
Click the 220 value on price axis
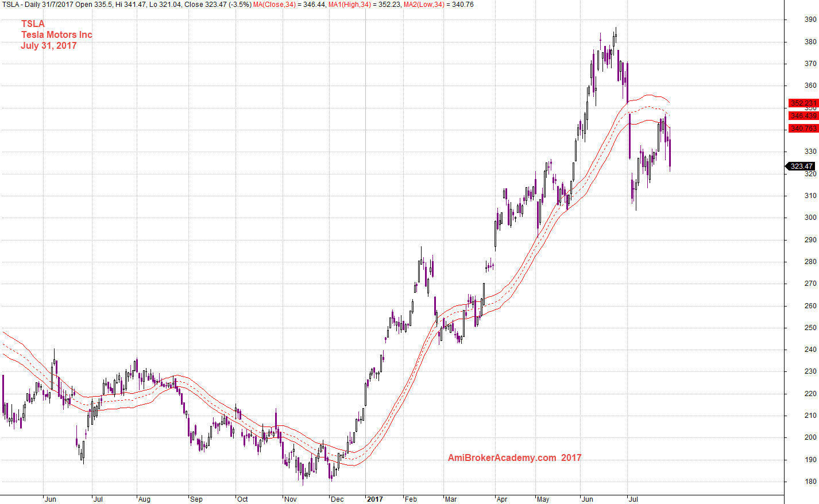[810, 394]
